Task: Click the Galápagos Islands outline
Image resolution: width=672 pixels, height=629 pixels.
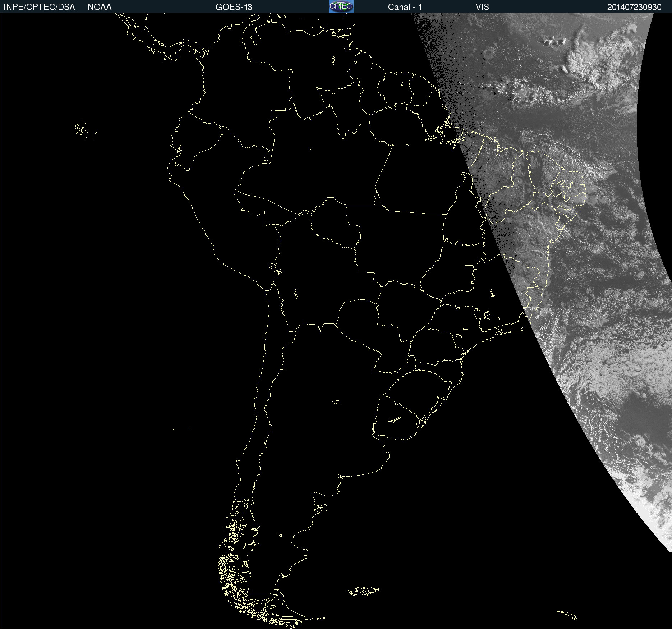Action: 82,130
